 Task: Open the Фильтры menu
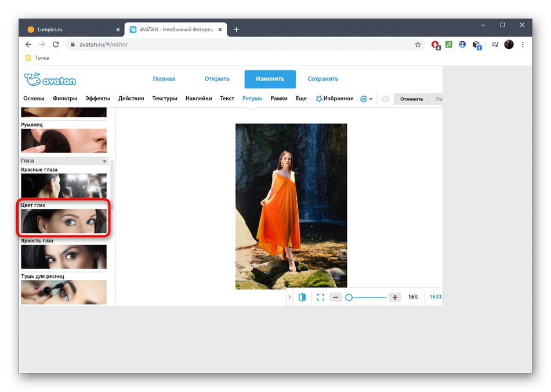coord(64,99)
